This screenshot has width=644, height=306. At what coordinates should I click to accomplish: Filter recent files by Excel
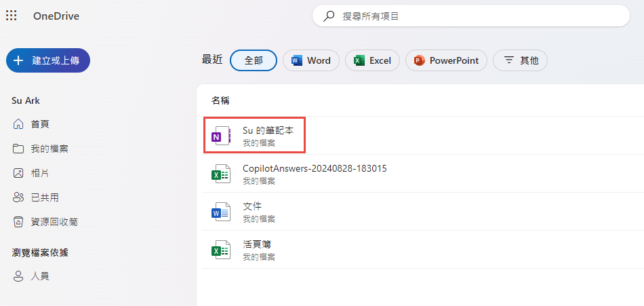tap(372, 60)
